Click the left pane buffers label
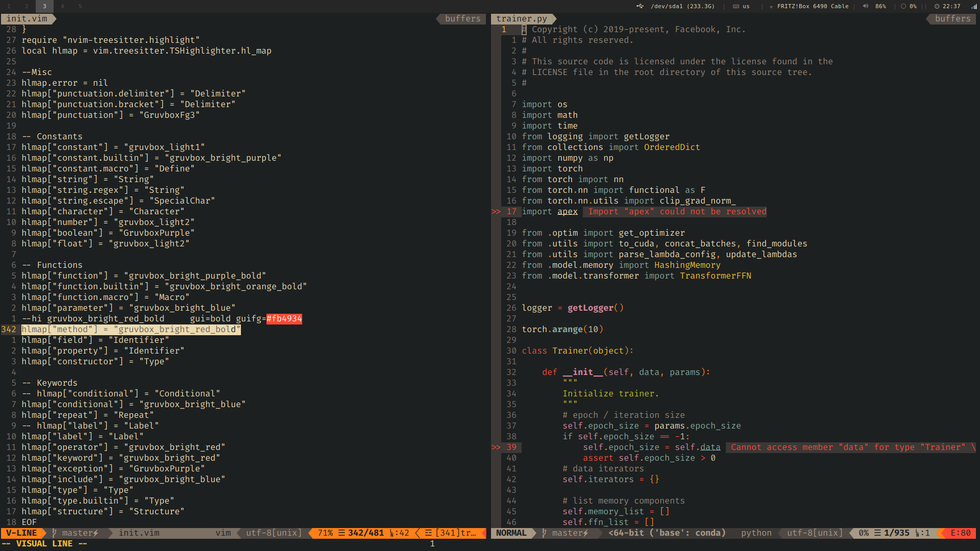The height and width of the screenshot is (551, 980). click(x=462, y=18)
